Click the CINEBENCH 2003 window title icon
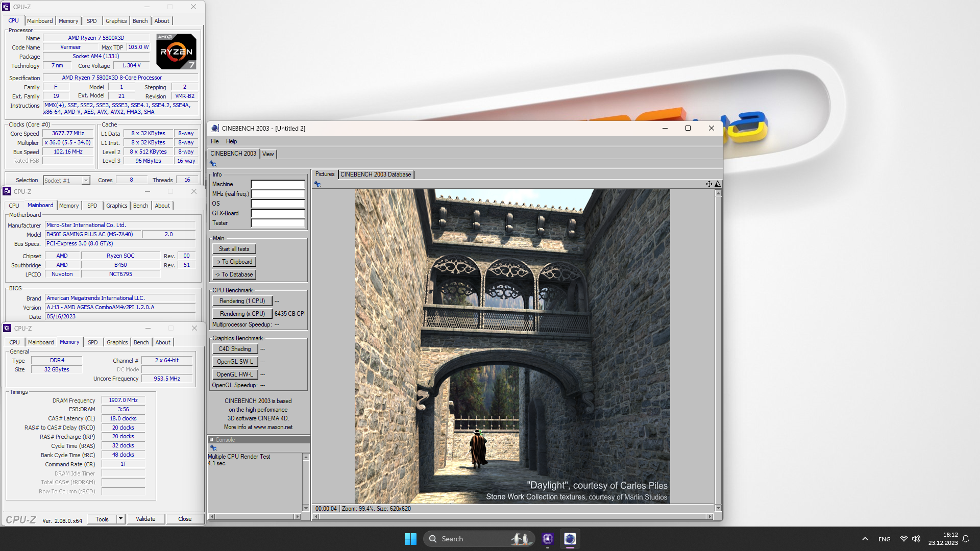The height and width of the screenshot is (551, 980). click(215, 128)
